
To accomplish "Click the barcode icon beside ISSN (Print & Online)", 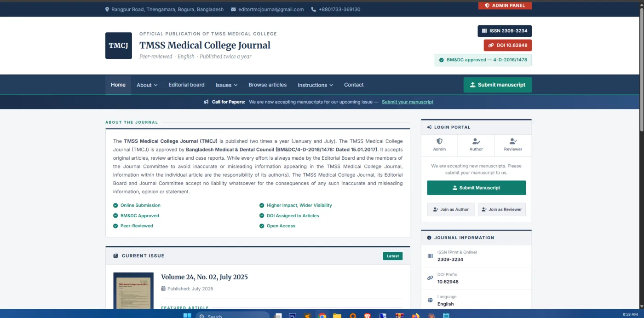I will tap(430, 256).
